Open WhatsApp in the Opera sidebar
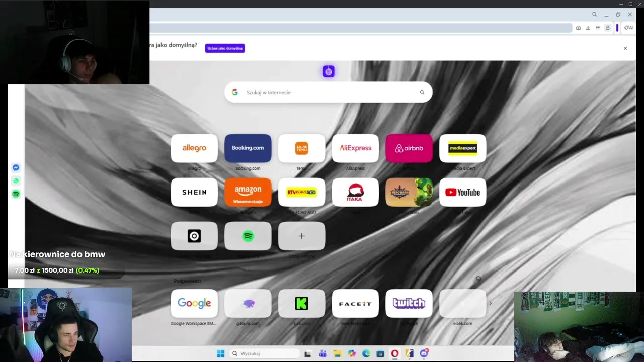The height and width of the screenshot is (362, 644). click(x=16, y=181)
